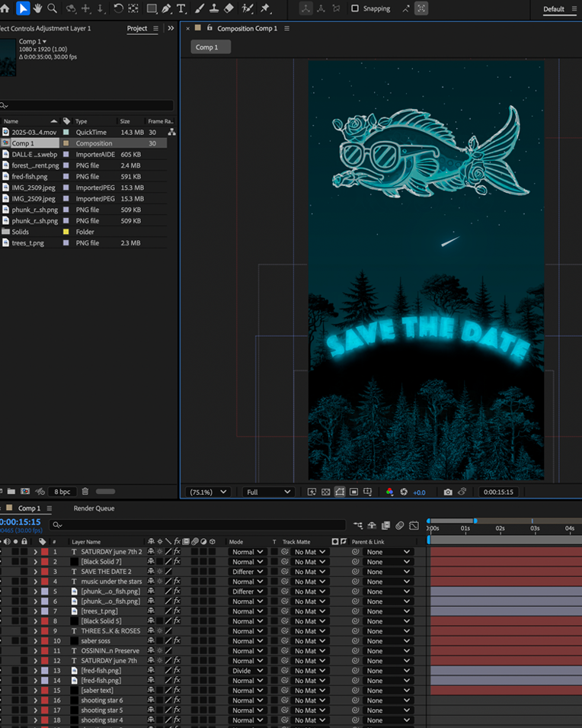Select the Pen tool
The width and height of the screenshot is (582, 728).
[x=166, y=8]
